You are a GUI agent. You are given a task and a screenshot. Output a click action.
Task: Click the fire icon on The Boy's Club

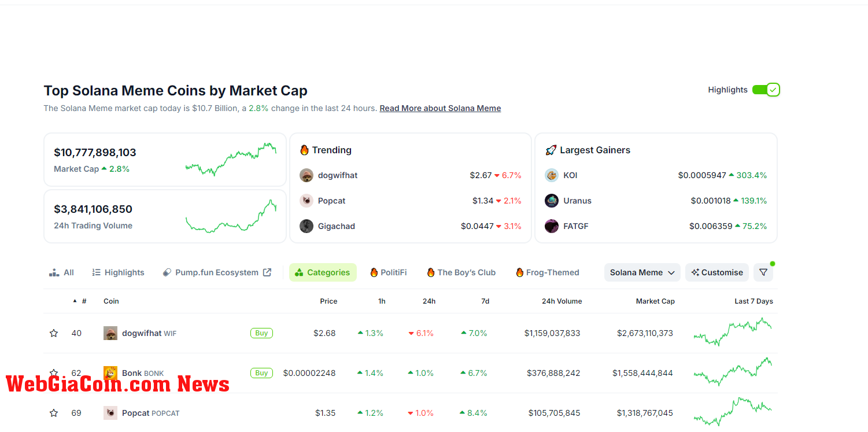pyautogui.click(x=431, y=272)
